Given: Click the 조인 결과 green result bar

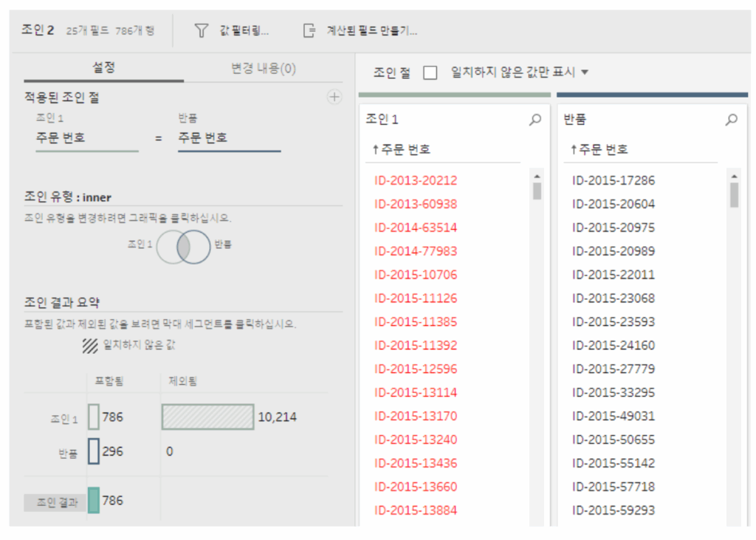Looking at the screenshot, I should pyautogui.click(x=93, y=500).
